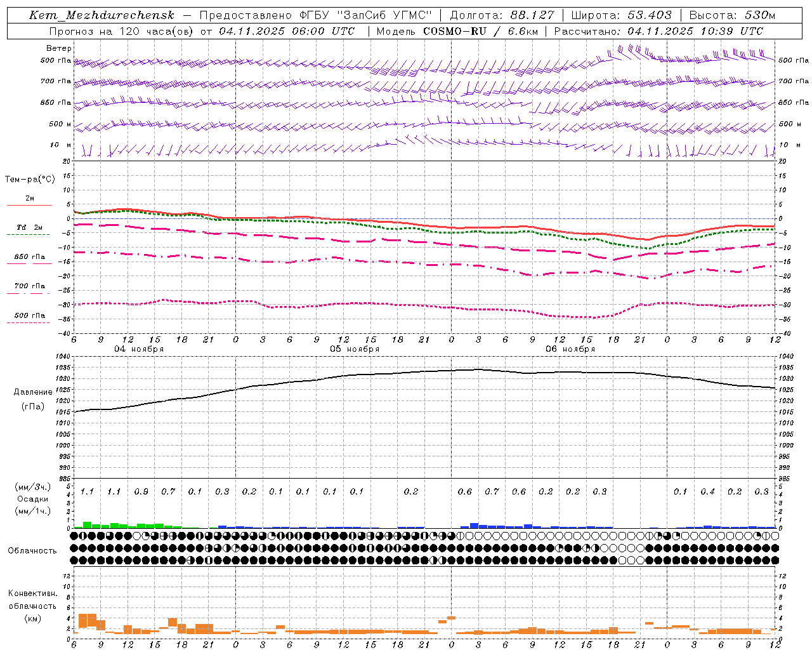Image resolution: width=812 pixels, height=650 pixels.
Task: Click the Давление panel label
Action: click(33, 392)
